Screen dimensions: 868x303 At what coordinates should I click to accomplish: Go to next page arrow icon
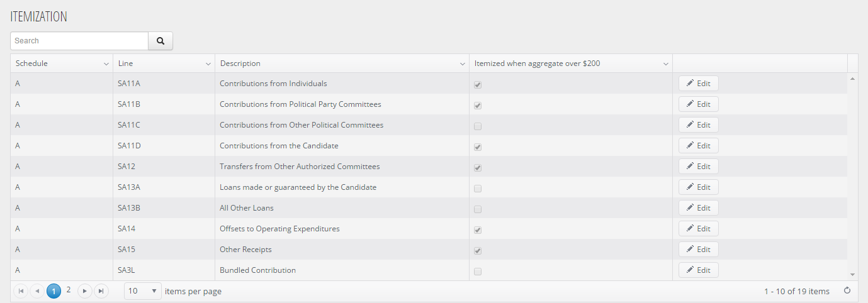85,291
